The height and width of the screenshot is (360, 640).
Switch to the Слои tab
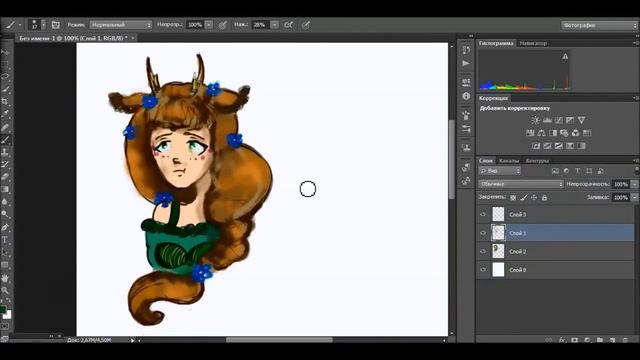tap(486, 161)
